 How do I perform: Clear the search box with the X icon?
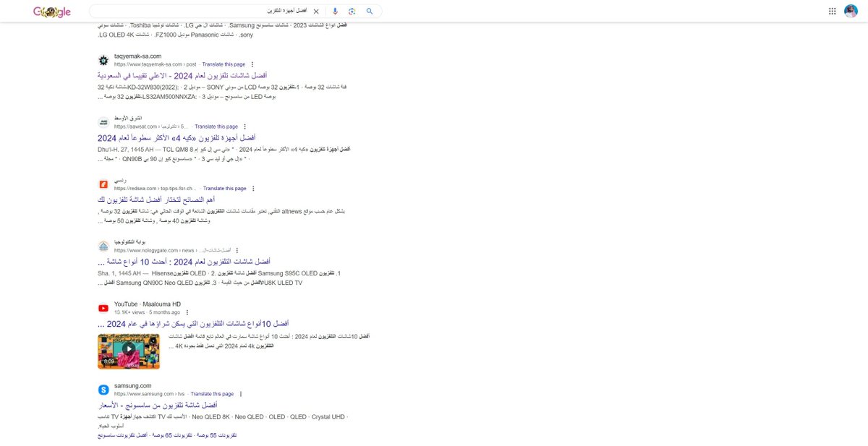pyautogui.click(x=316, y=12)
